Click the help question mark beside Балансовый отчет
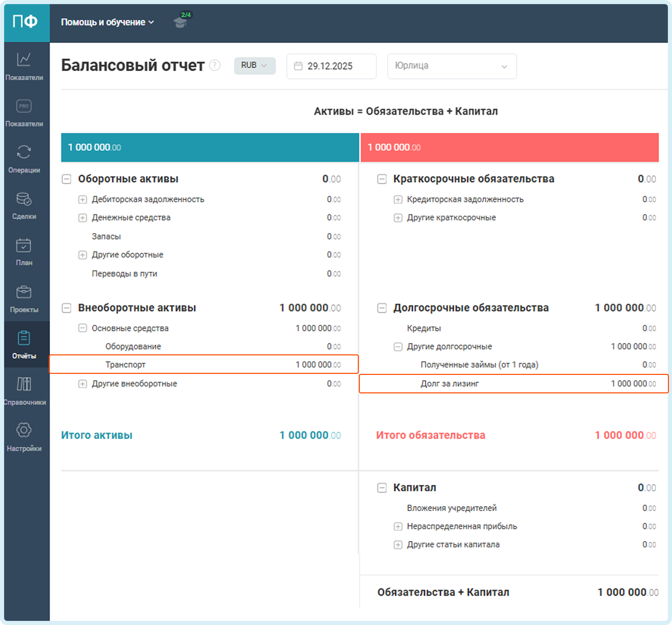Screen dimensions: 672x625 (x=215, y=65)
